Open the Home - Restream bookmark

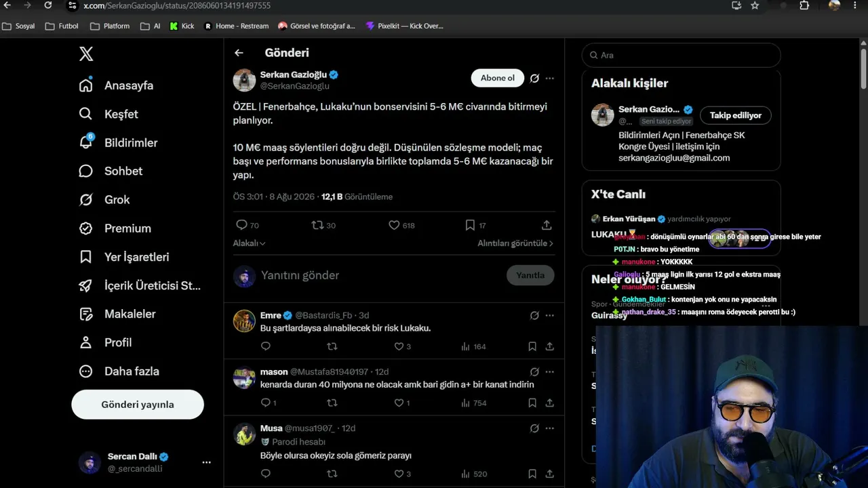point(237,26)
